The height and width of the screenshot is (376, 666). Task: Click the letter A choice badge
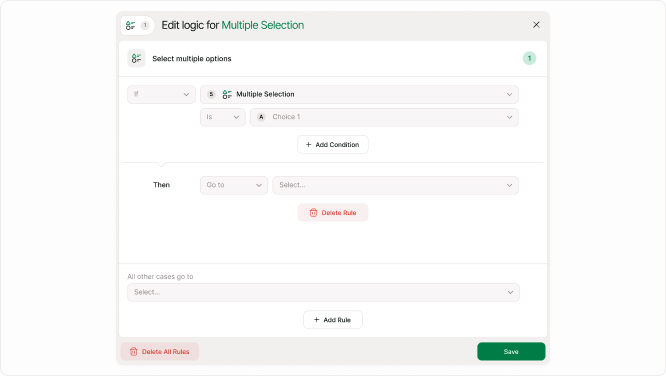261,117
